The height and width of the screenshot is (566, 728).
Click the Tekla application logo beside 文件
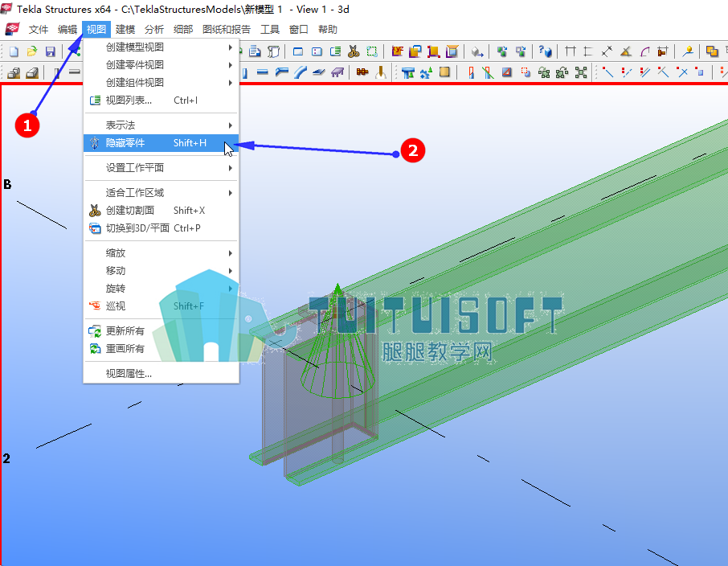[x=13, y=29]
